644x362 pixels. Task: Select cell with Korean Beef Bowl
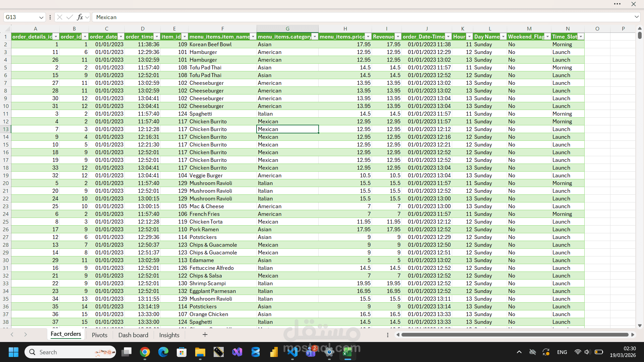(x=222, y=44)
